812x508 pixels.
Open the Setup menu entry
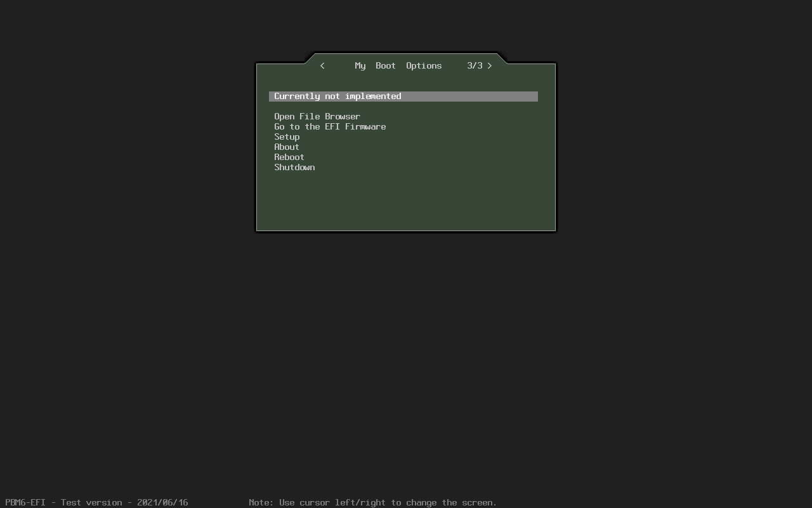tap(287, 137)
